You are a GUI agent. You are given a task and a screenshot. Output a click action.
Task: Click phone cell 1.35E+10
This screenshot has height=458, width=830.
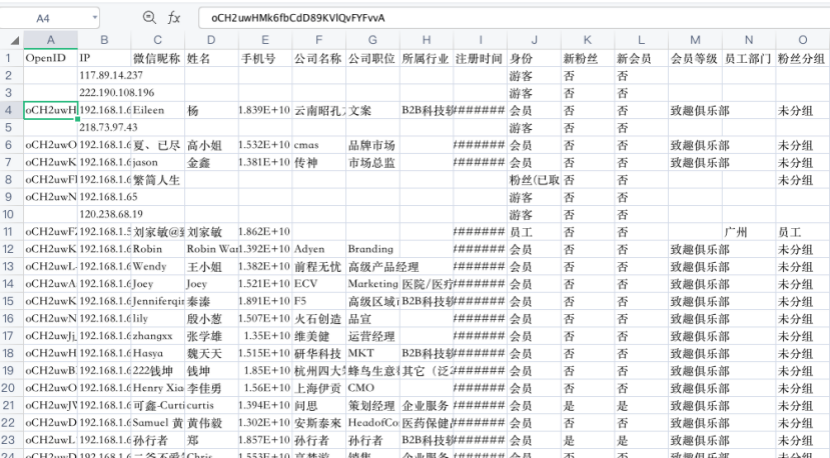point(265,336)
